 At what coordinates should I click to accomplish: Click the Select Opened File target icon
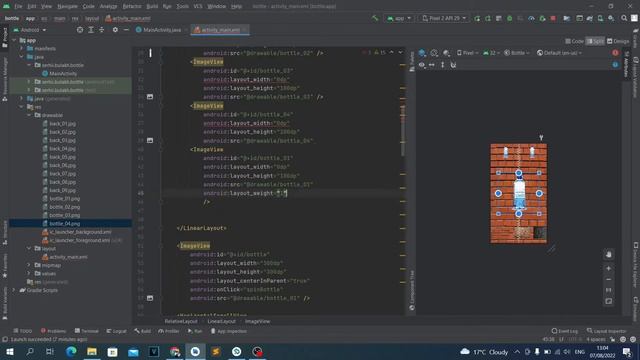tap(80, 30)
